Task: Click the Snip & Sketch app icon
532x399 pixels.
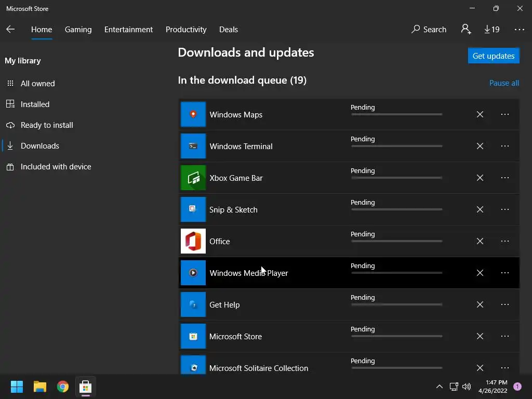Action: pos(193,209)
